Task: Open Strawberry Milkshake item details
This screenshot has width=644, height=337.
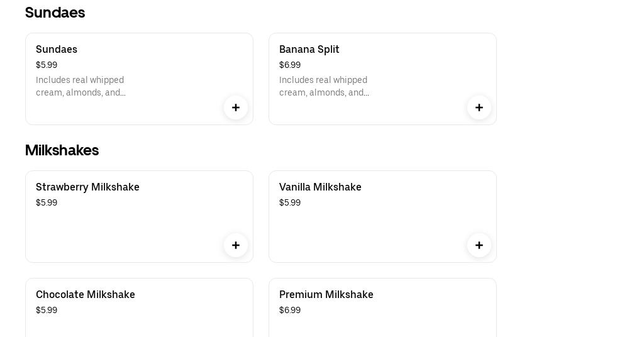Action: click(87, 187)
